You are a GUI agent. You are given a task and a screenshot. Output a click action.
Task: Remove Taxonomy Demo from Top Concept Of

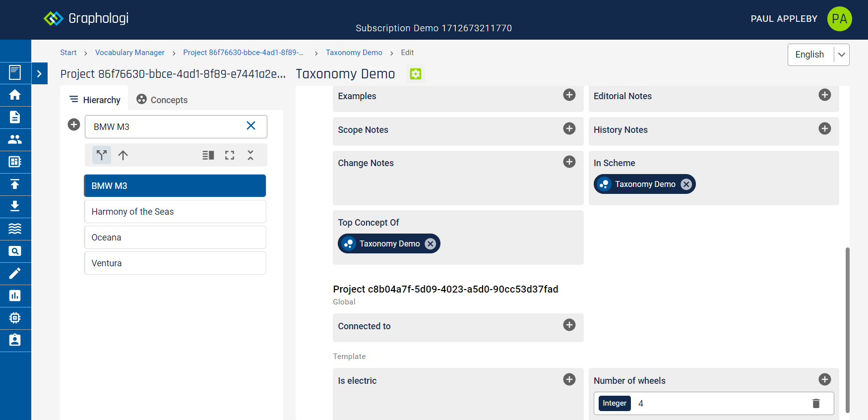[x=431, y=244]
